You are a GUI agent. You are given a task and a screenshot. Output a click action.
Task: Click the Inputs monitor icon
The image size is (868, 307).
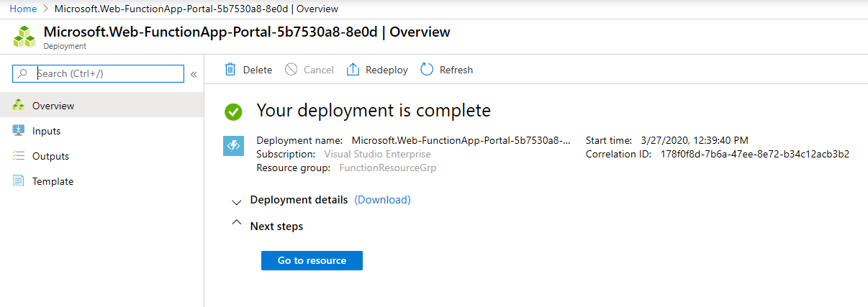(x=19, y=131)
